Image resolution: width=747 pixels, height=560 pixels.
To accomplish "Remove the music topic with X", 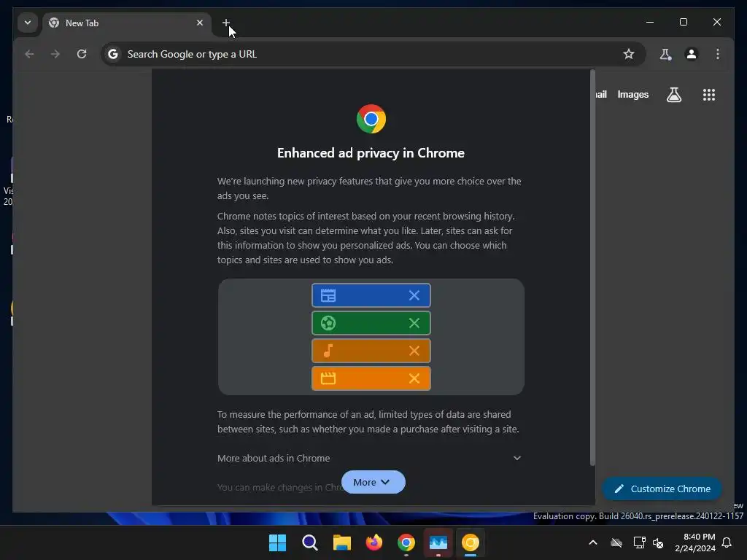I will coord(414,351).
